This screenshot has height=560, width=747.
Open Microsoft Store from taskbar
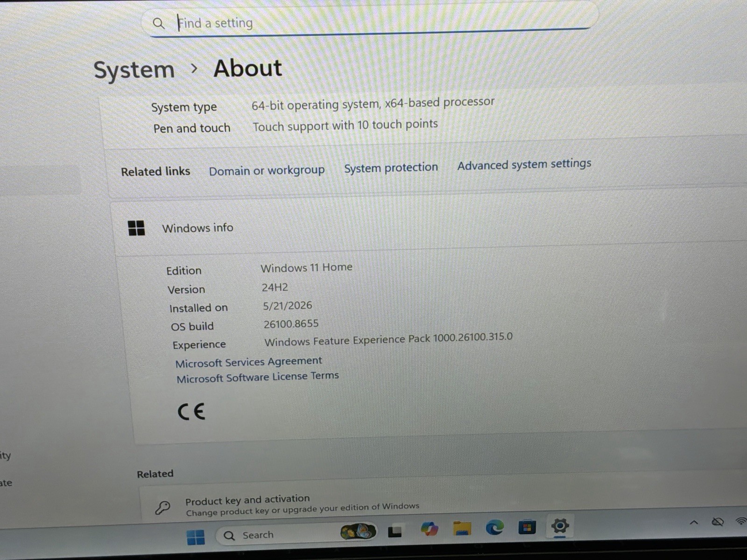(x=527, y=527)
